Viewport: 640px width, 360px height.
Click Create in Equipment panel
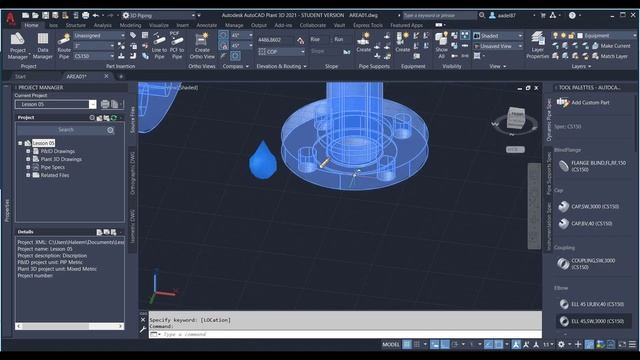tap(402, 42)
